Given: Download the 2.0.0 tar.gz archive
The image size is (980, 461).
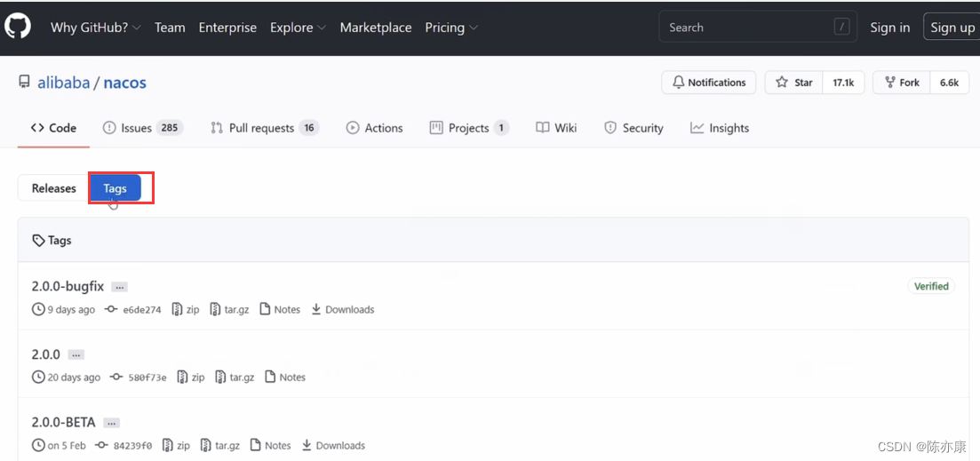Looking at the screenshot, I should [235, 378].
